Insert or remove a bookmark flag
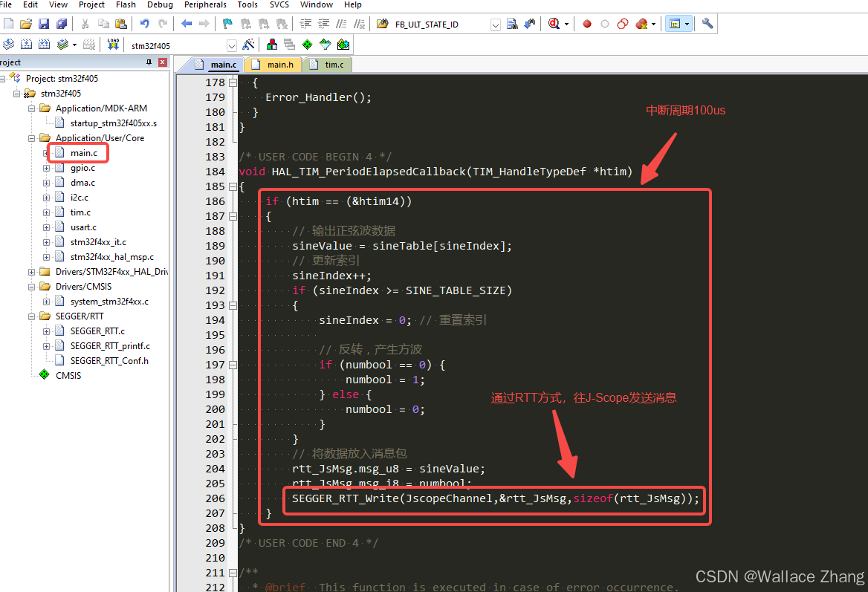868x592 pixels. tap(227, 24)
